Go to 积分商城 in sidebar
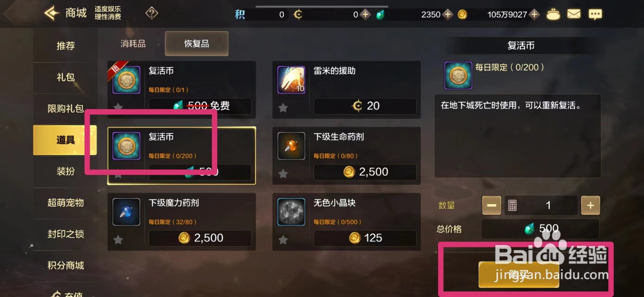The image size is (644, 297). (65, 266)
